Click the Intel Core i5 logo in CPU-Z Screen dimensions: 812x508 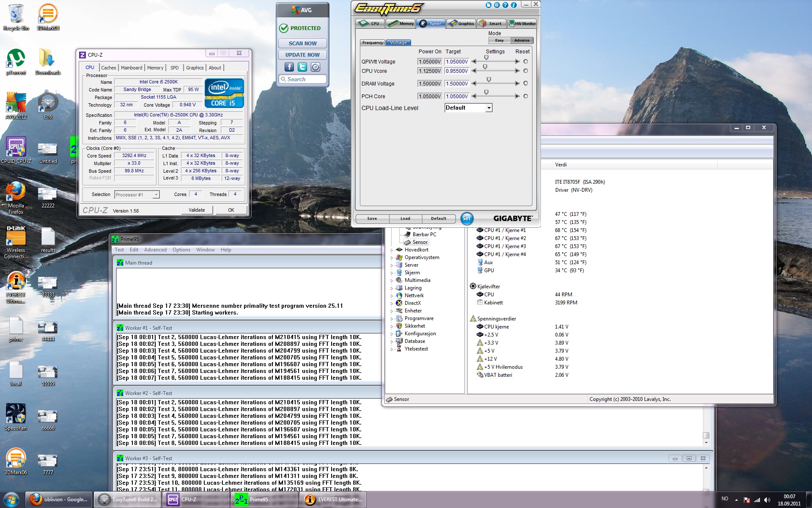coord(224,93)
